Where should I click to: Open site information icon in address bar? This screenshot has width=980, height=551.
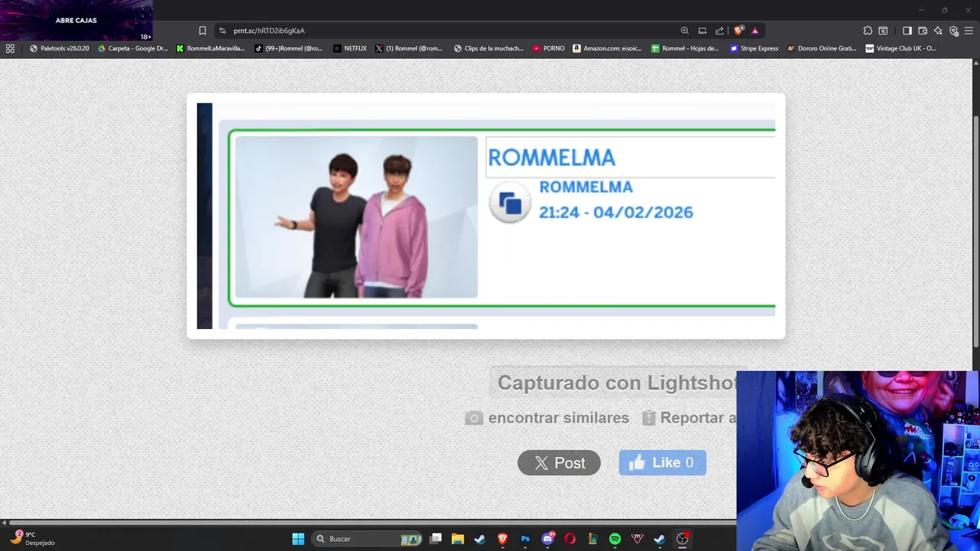tap(222, 31)
